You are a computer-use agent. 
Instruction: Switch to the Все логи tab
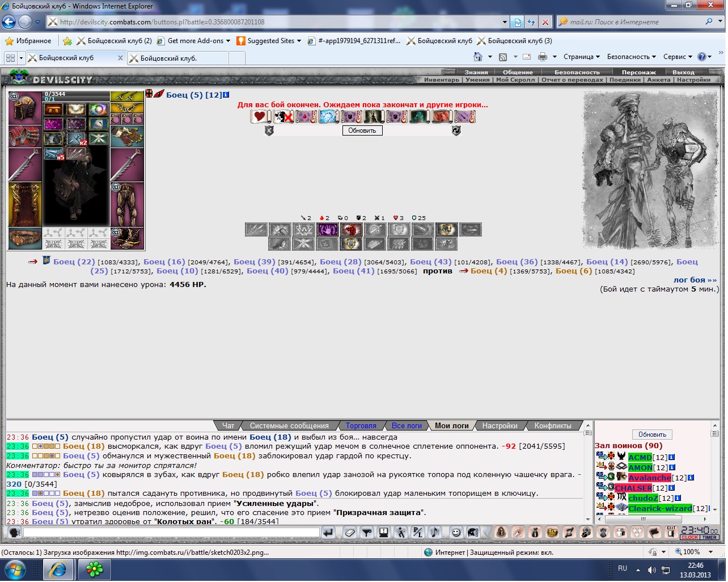tap(407, 426)
